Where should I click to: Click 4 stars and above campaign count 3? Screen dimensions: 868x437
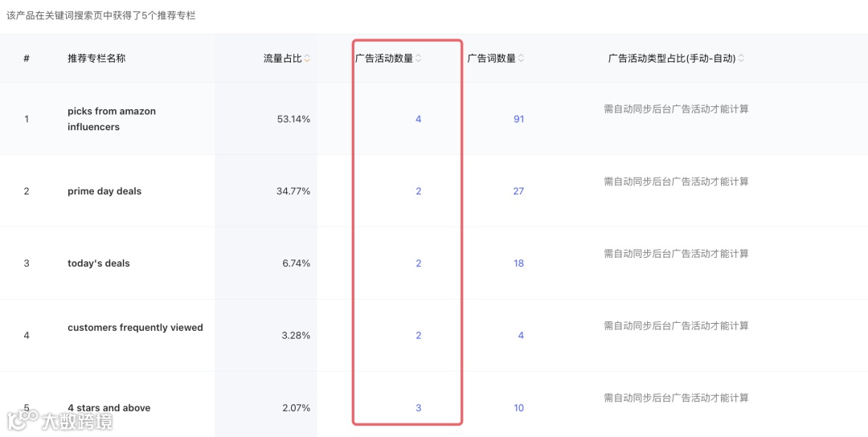point(418,408)
